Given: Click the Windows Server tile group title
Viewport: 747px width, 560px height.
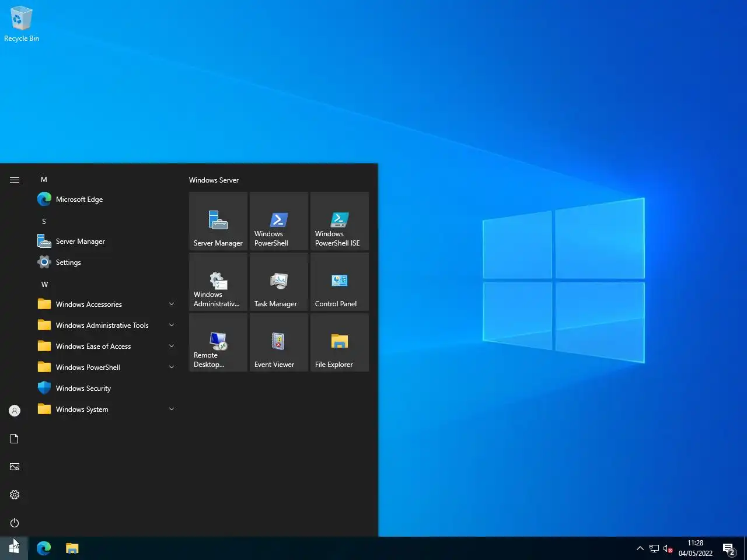Looking at the screenshot, I should click(x=214, y=180).
